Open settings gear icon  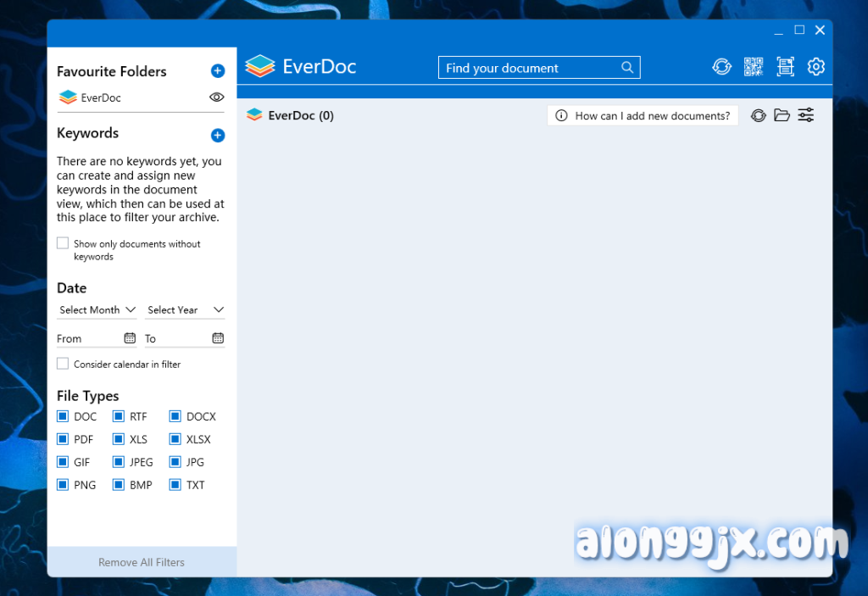tap(815, 67)
